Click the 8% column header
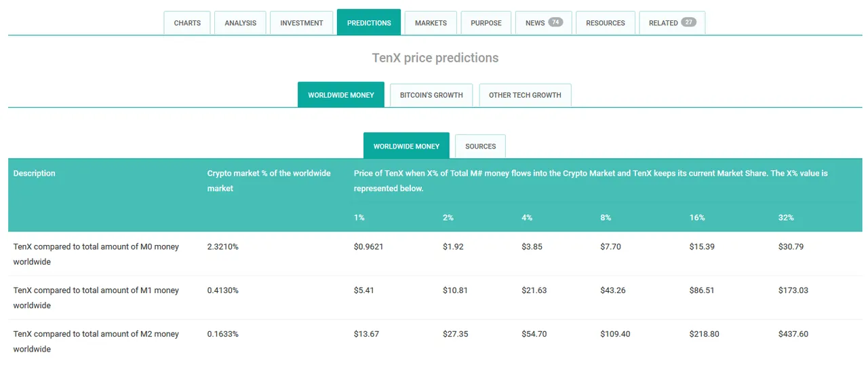 (x=606, y=217)
